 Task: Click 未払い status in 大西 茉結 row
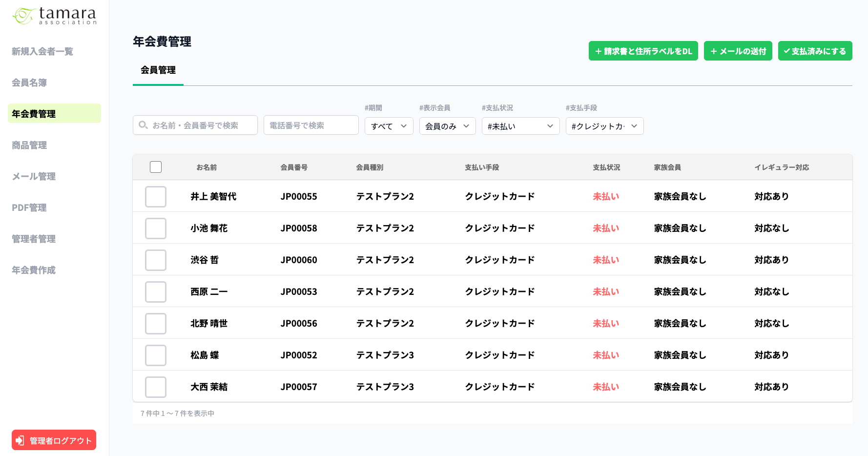click(606, 387)
